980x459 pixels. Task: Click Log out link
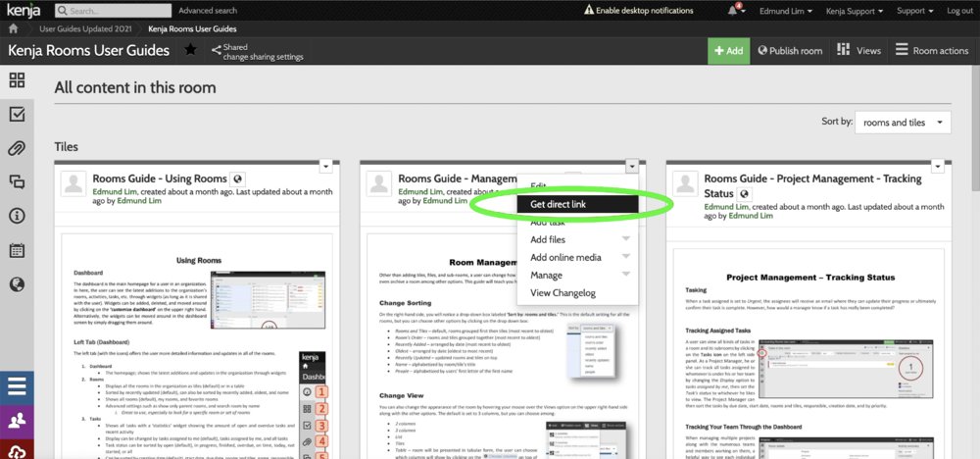pyautogui.click(x=959, y=11)
